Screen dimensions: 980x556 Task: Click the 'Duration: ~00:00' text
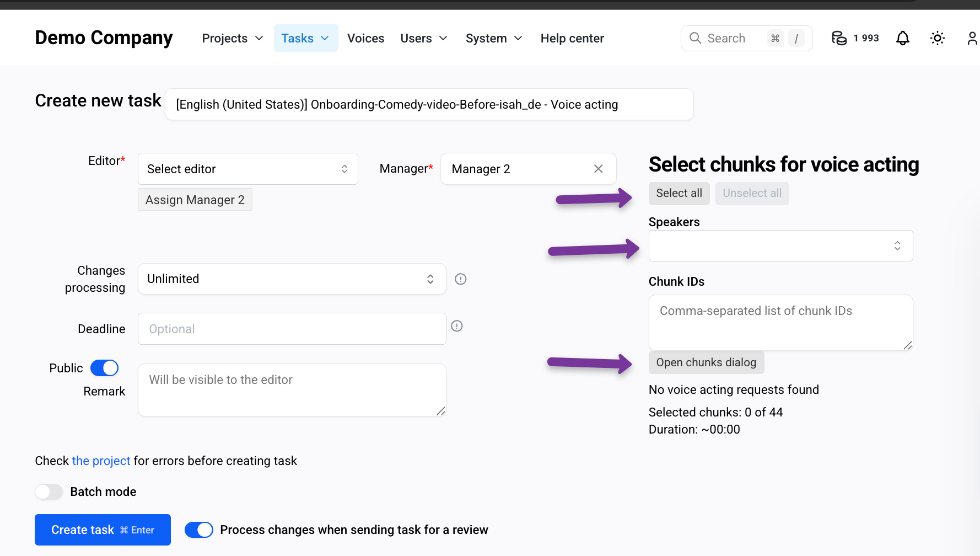coord(694,429)
